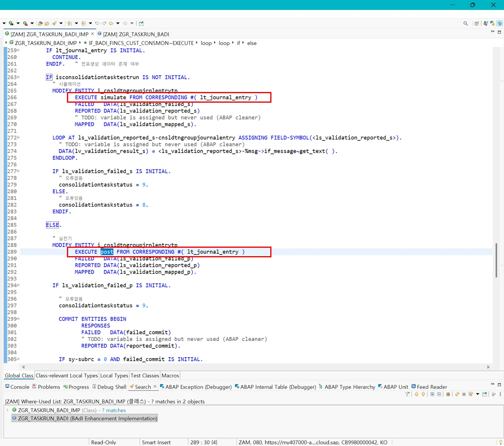Viewport: 504px width, 446px height.
Task: Show next match with down arrow icon
Action: coord(416,394)
